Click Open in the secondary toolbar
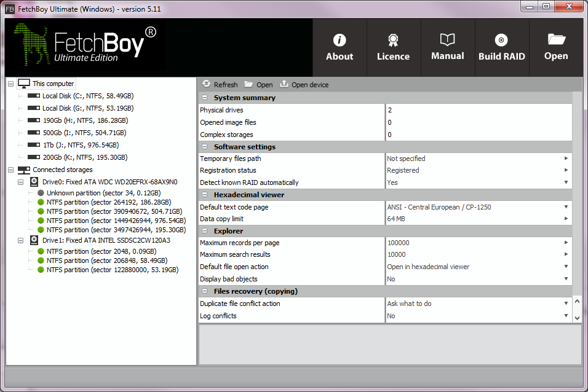This screenshot has height=392, width=588. [258, 85]
